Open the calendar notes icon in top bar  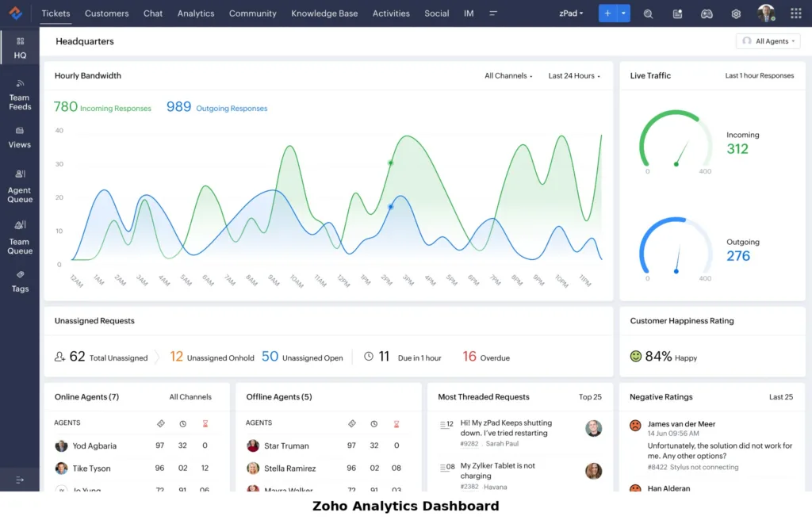tap(677, 13)
